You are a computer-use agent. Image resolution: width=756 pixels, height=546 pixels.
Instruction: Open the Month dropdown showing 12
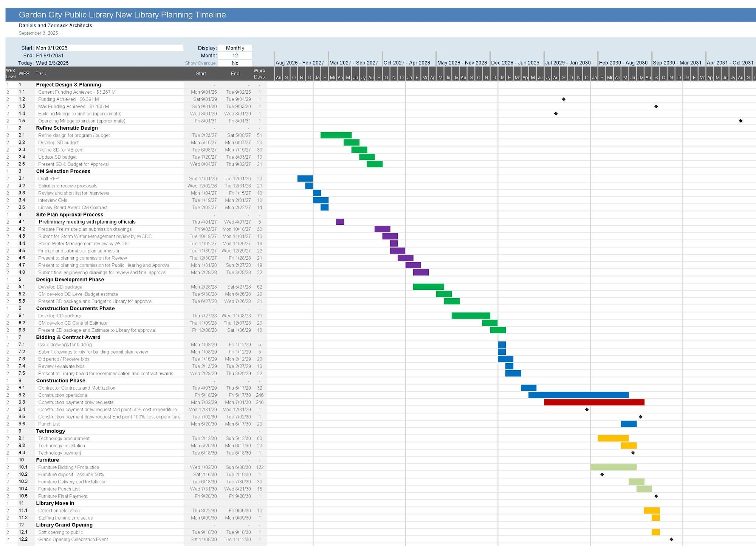pyautogui.click(x=235, y=56)
